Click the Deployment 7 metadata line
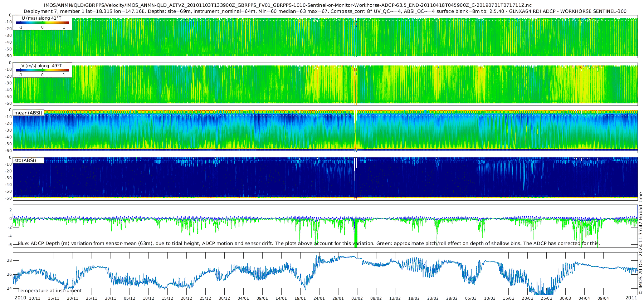The width and height of the screenshot is (644, 304). pos(325,11)
